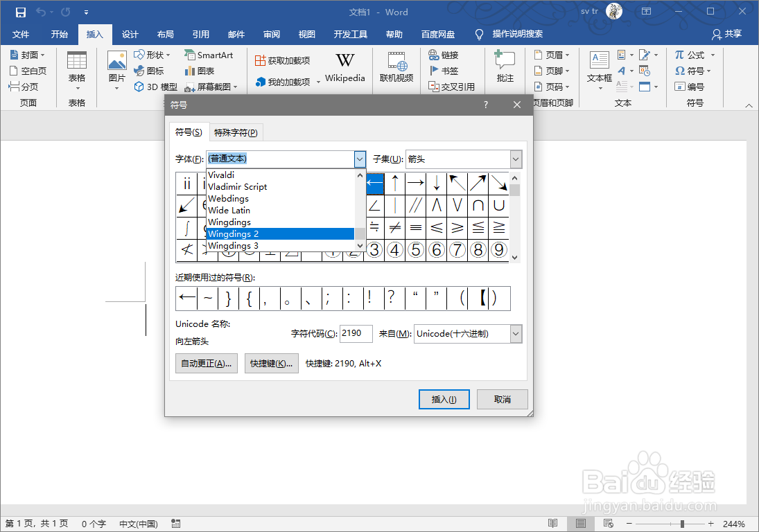Switch to Web Layout view icon

pyautogui.click(x=609, y=523)
